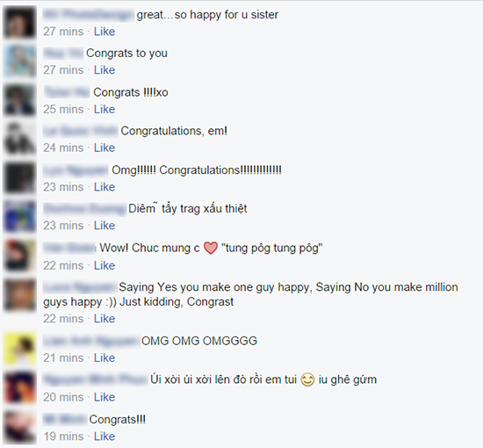
Task: Open blurred author name before 'Diễm tẩy trag'
Action: click(x=84, y=208)
